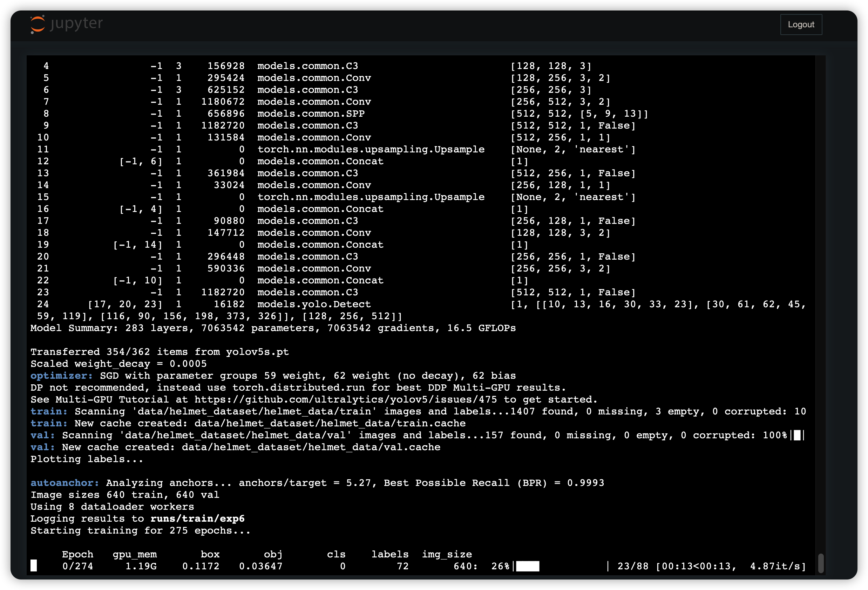Click parameter count 131584 in row 10
This screenshot has height=590, width=868.
click(226, 137)
